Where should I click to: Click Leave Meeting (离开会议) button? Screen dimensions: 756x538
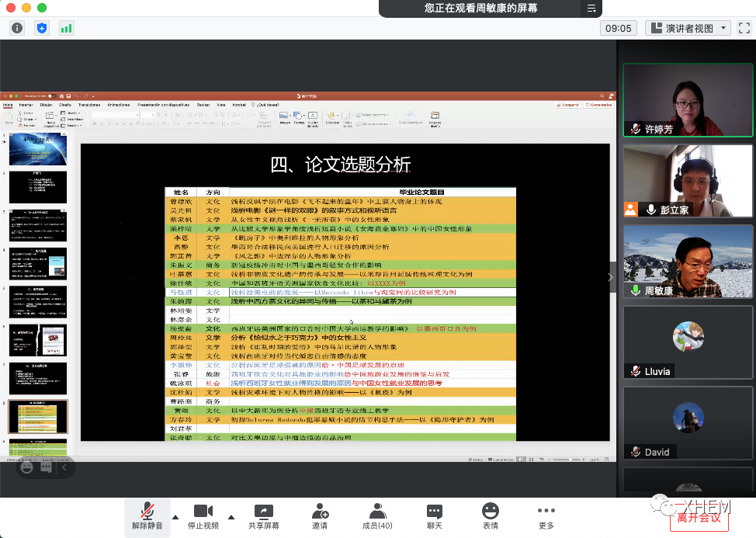[699, 518]
